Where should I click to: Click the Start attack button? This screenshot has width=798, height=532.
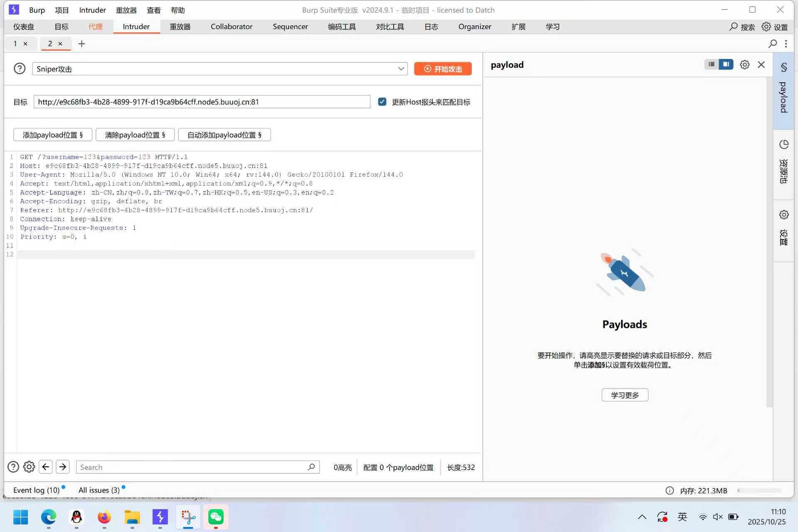pos(443,69)
